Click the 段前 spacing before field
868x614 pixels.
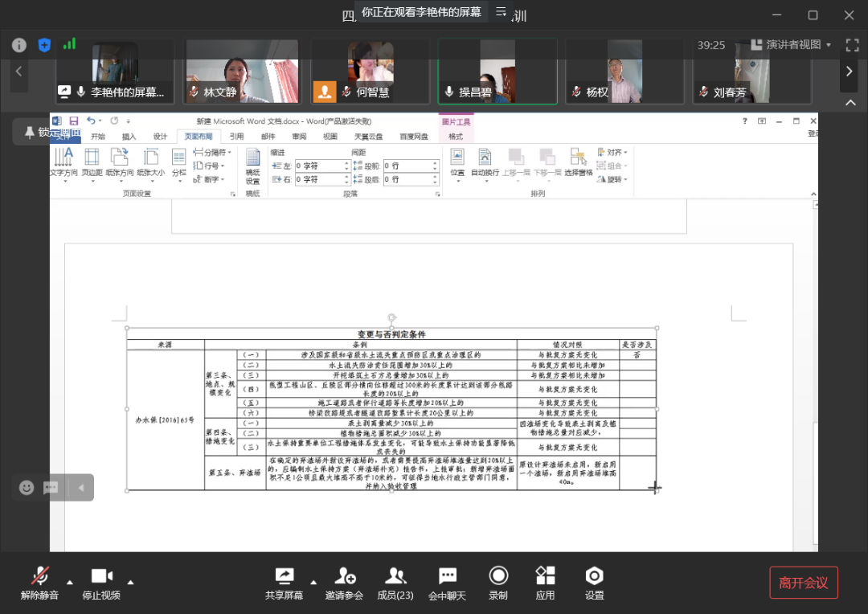[411, 166]
